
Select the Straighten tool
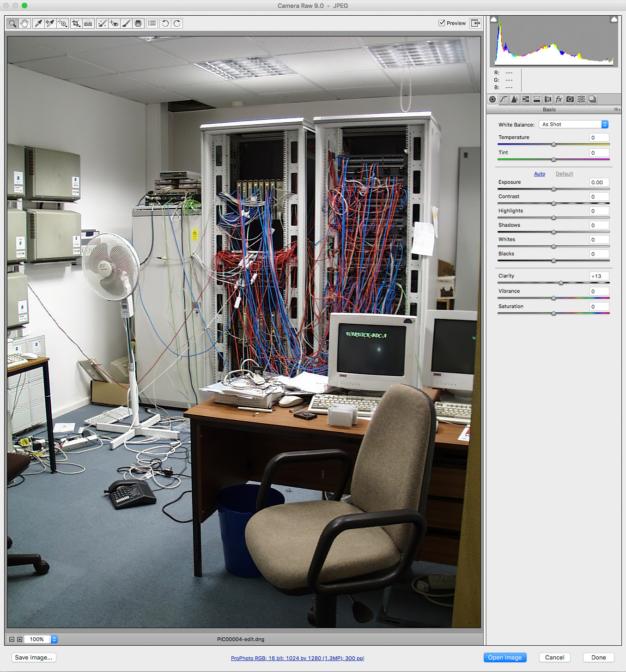click(88, 23)
